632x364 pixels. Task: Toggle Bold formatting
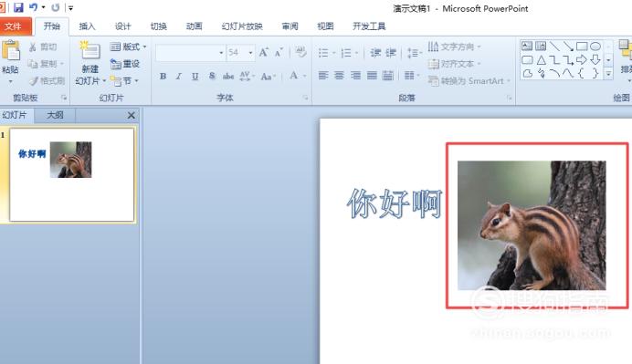(163, 76)
